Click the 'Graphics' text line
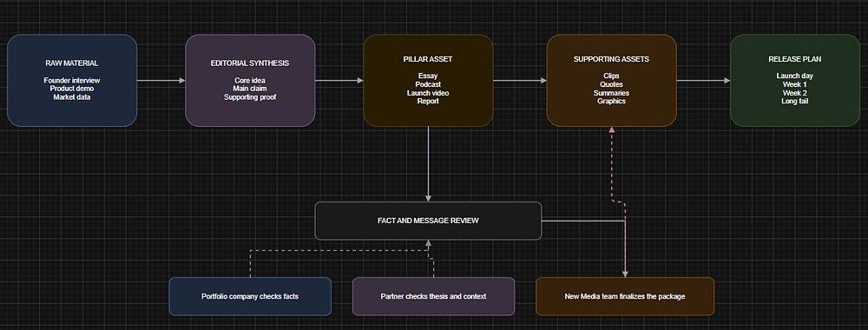868x330 pixels. click(x=612, y=102)
